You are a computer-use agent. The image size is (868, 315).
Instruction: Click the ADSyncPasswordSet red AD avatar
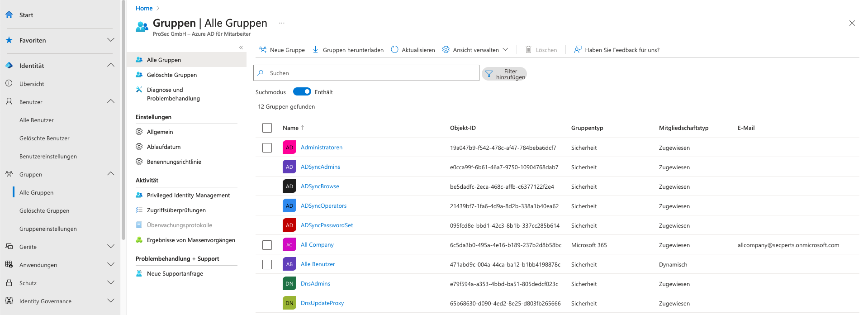(x=289, y=225)
